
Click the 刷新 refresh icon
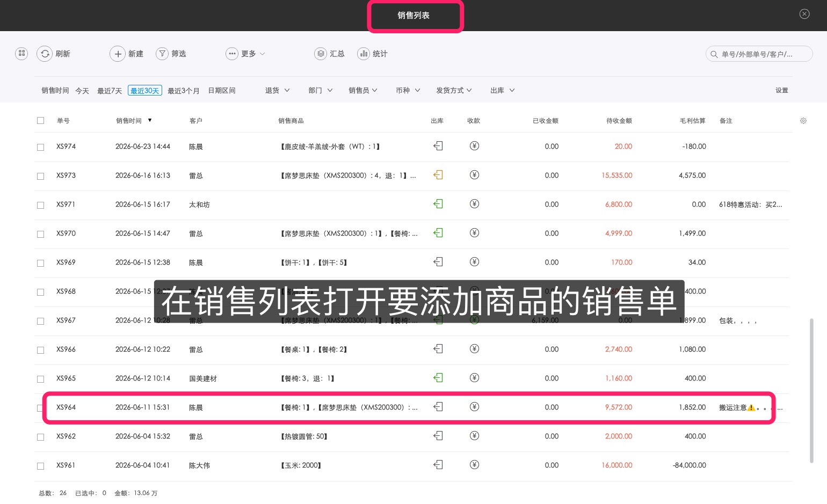pyautogui.click(x=45, y=54)
